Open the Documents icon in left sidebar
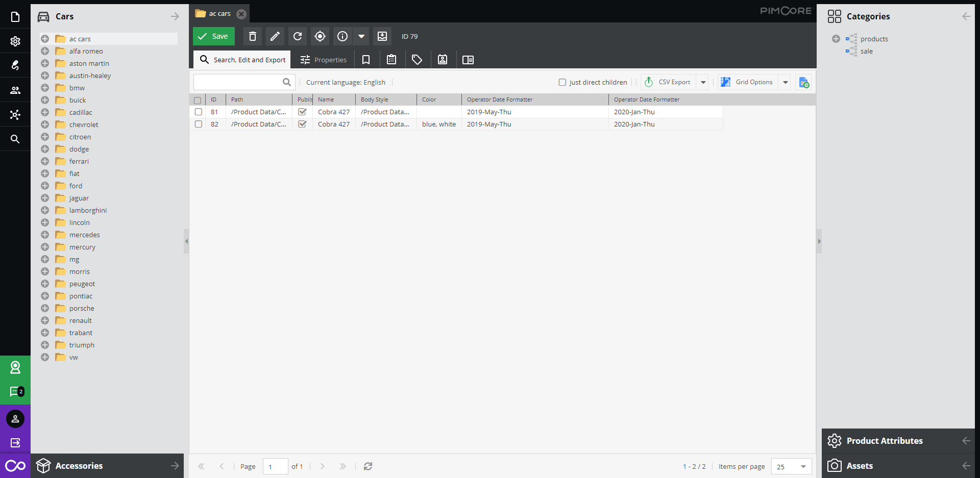980x478 pixels. point(15,17)
